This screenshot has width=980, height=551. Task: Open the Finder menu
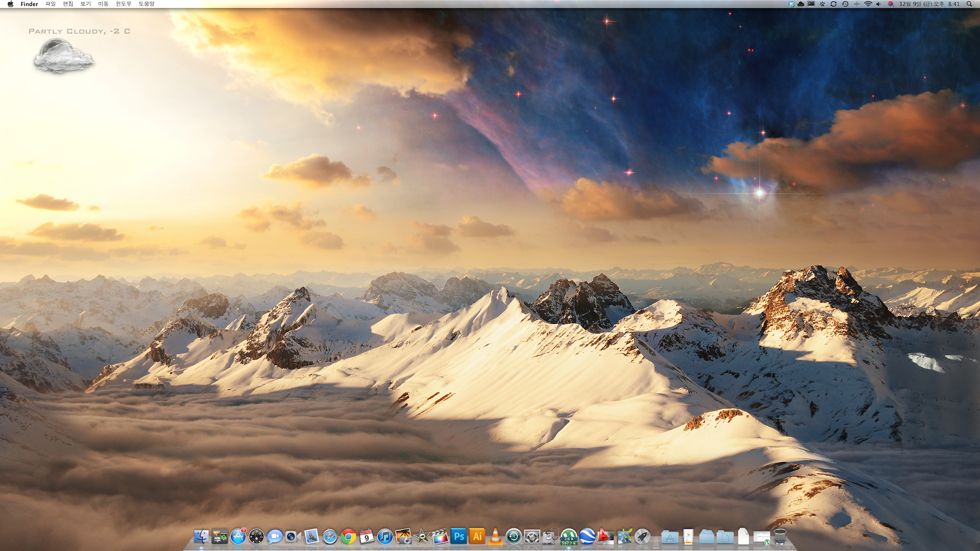point(29,4)
